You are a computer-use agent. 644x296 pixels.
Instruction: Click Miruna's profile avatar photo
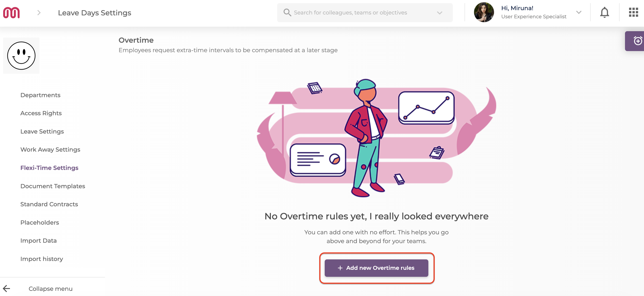pos(484,12)
